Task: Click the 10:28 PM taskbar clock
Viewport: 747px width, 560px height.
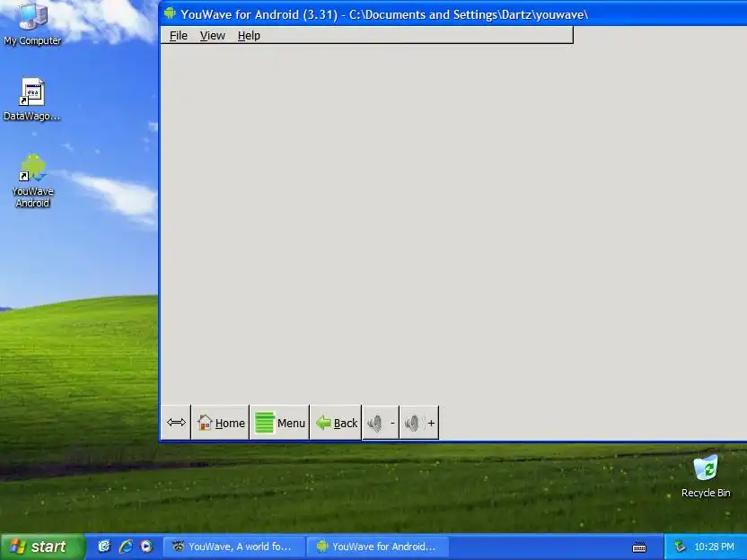Action: click(x=714, y=547)
